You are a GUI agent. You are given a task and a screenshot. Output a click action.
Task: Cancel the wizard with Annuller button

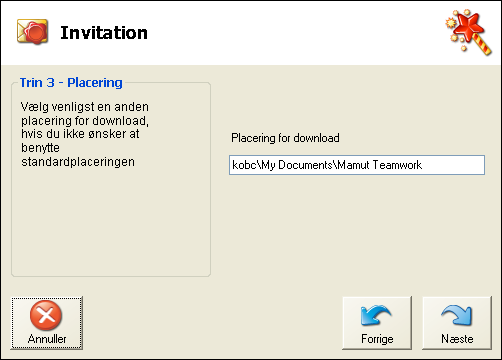(47, 323)
